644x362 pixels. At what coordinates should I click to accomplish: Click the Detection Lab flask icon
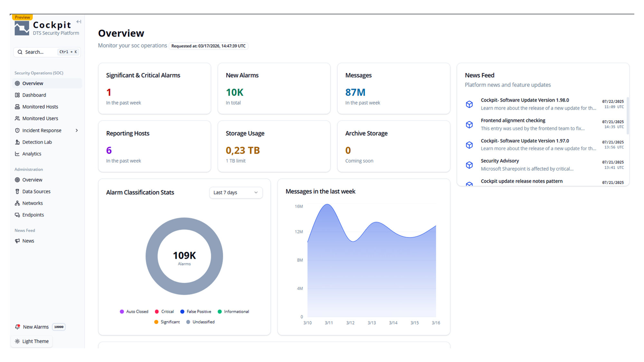(17, 142)
